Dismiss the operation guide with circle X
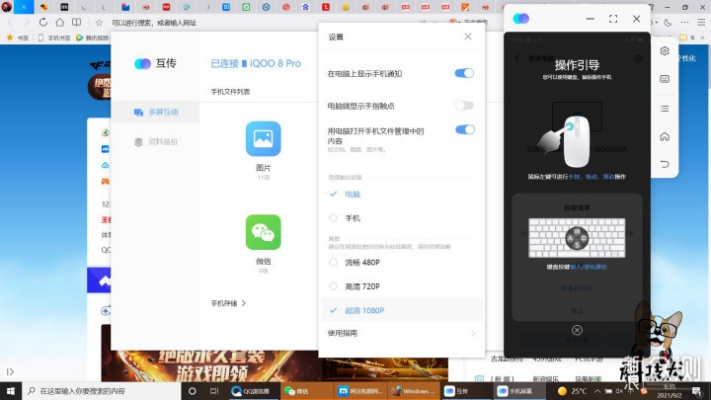 577,330
